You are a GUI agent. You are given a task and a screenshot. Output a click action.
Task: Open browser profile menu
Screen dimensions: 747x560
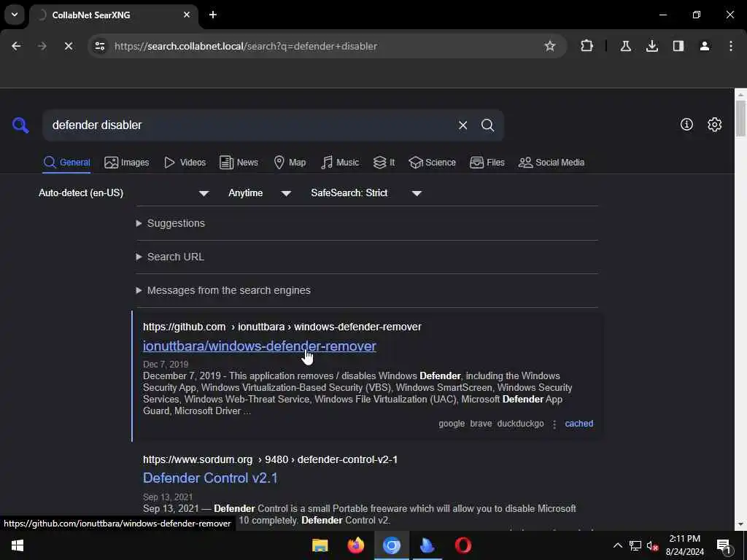point(704,46)
